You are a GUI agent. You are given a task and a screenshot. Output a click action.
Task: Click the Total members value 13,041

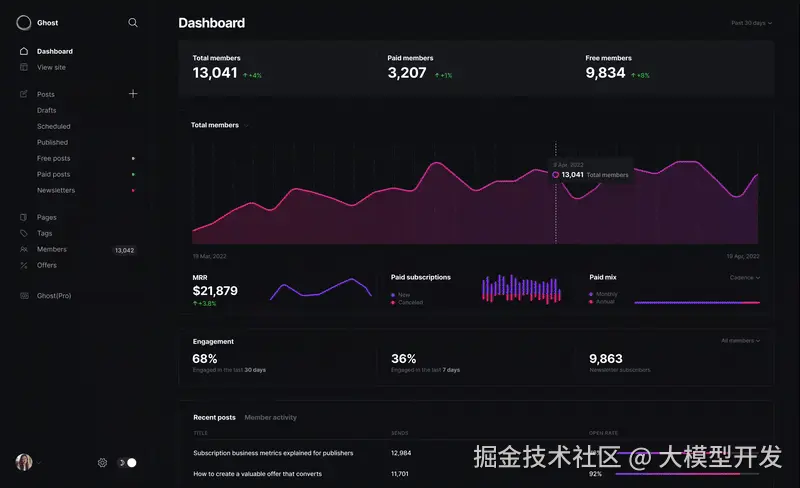tap(215, 73)
